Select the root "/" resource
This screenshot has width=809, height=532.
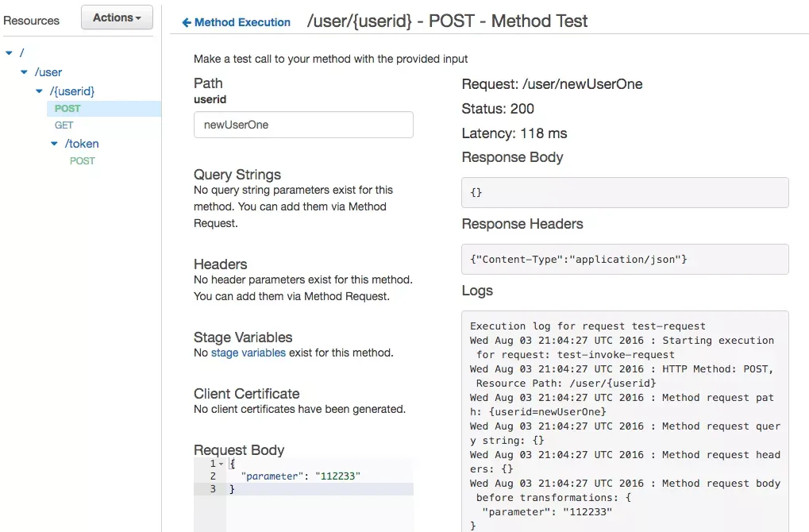tap(22, 52)
